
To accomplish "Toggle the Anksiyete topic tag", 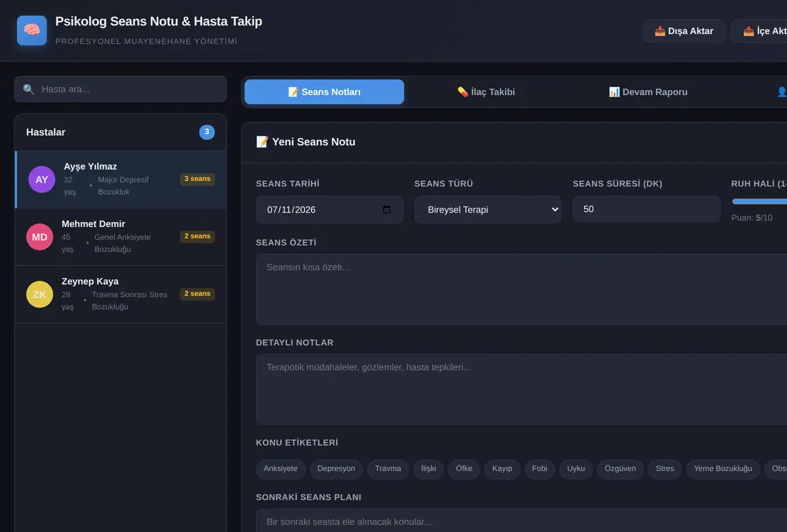I will [281, 469].
